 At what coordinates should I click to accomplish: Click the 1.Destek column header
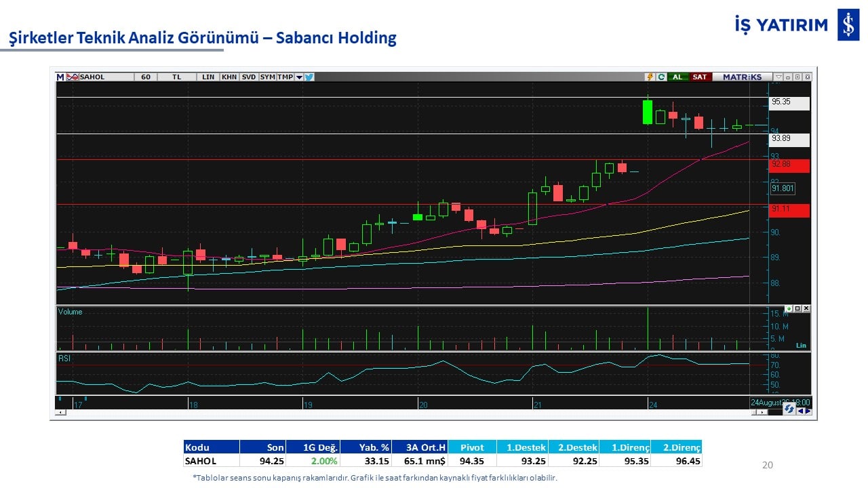pyautogui.click(x=522, y=447)
